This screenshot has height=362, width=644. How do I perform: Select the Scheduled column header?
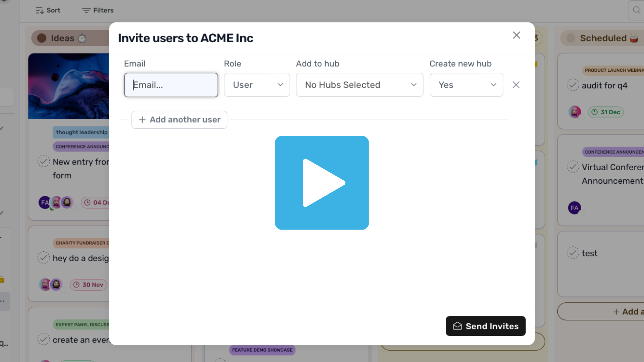[x=603, y=38]
